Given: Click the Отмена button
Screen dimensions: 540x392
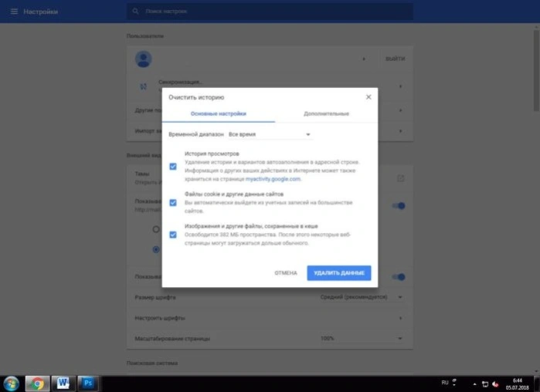Looking at the screenshot, I should [x=286, y=272].
